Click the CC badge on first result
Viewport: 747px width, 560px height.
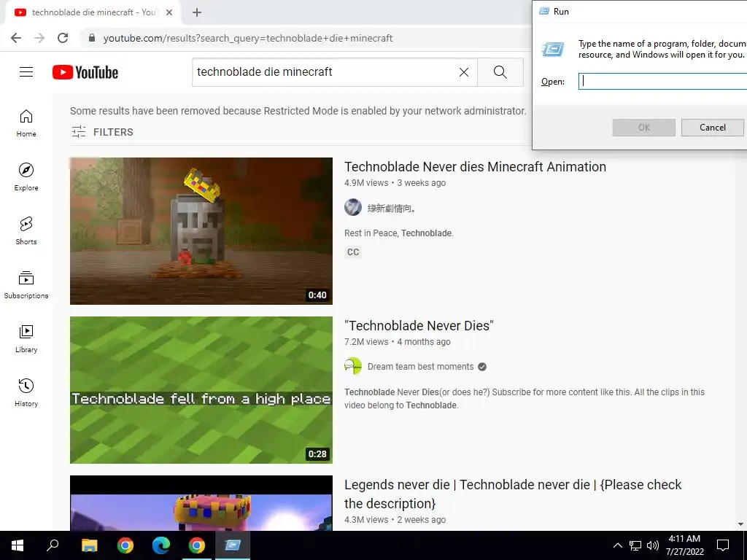(353, 252)
